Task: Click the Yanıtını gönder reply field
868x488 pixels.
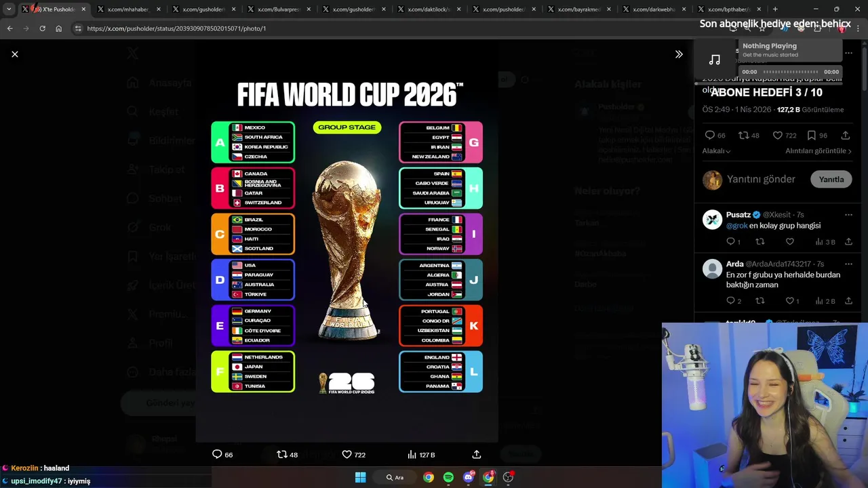Action: 761,180
